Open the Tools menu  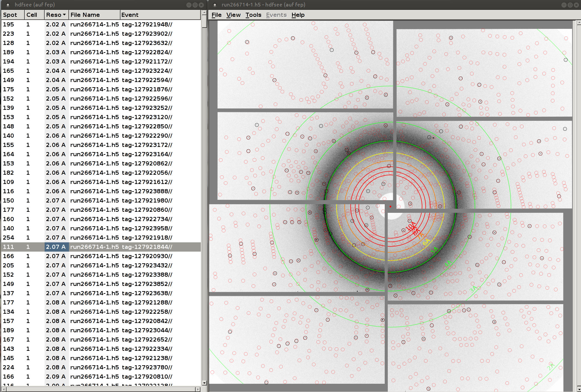(253, 15)
